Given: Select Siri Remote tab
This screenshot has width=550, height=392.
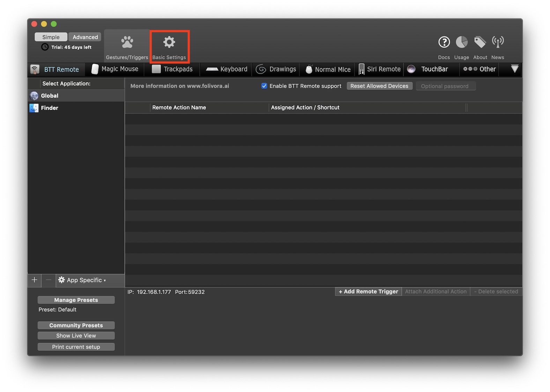Looking at the screenshot, I should [x=379, y=69].
